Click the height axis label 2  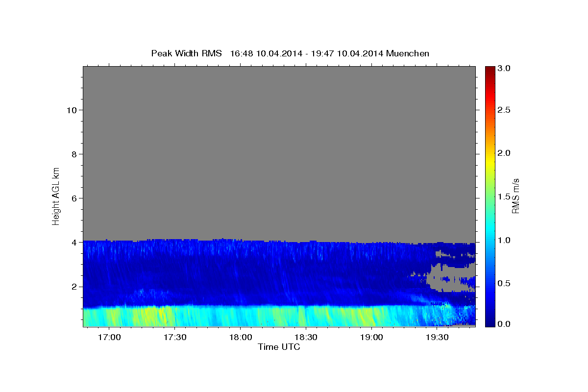click(74, 286)
